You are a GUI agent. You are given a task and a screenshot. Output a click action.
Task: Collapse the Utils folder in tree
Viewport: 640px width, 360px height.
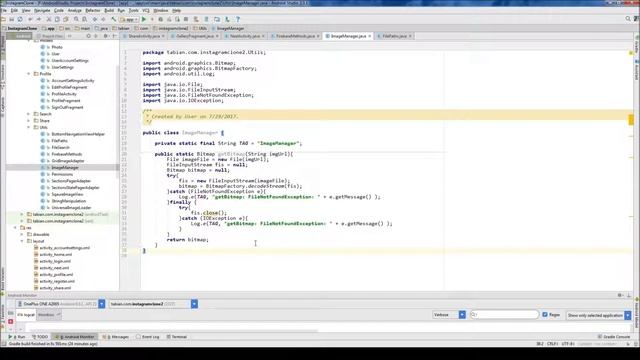point(29,127)
